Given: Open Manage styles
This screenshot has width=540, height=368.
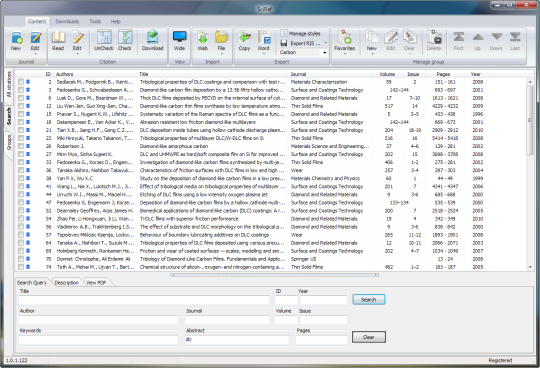Looking at the screenshot, I should [x=300, y=33].
